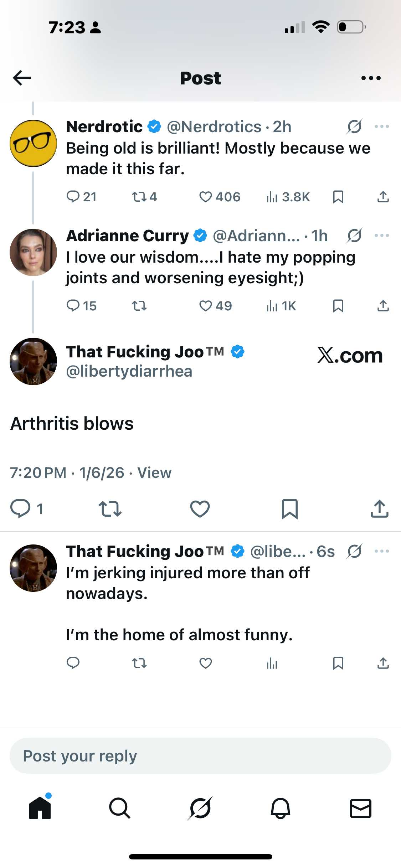401x868 pixels.
Task: Click the View link beside the timestamp
Action: point(154,473)
